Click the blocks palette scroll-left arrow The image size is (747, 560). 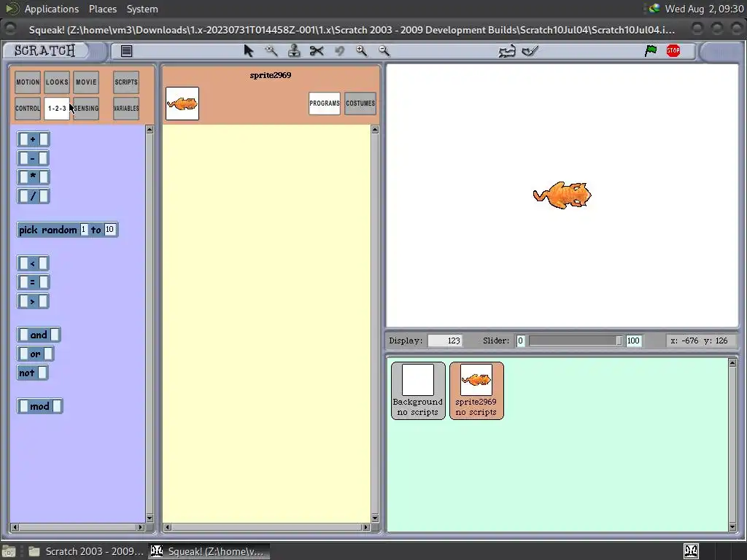coord(15,527)
